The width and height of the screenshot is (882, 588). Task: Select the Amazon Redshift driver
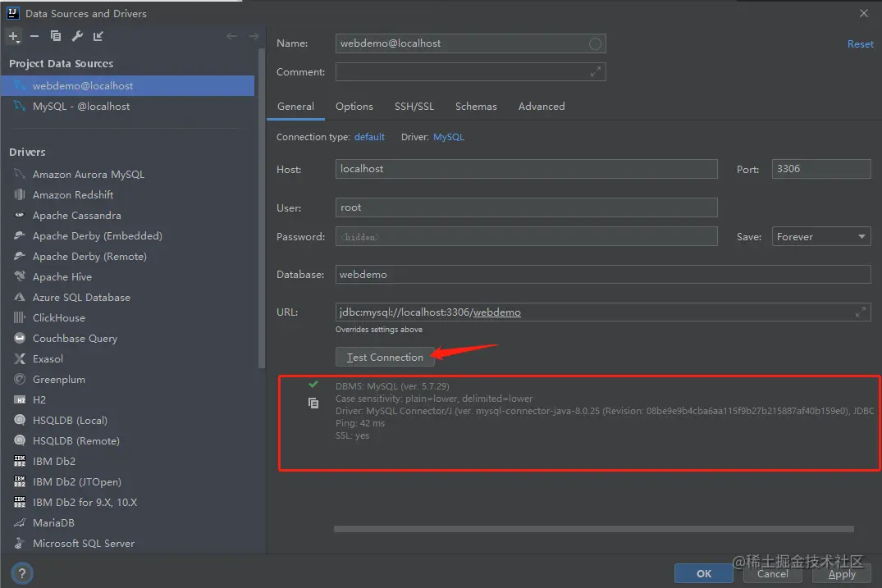[x=73, y=195]
